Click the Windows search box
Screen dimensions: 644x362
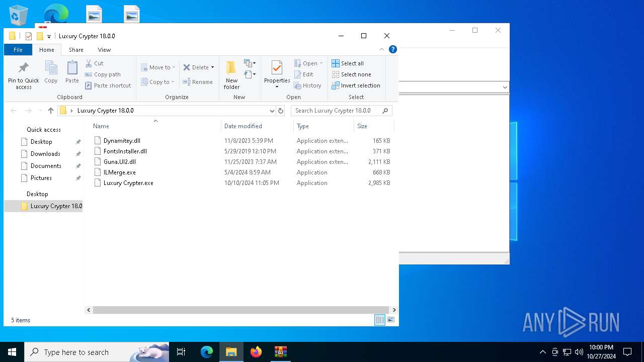(x=97, y=352)
